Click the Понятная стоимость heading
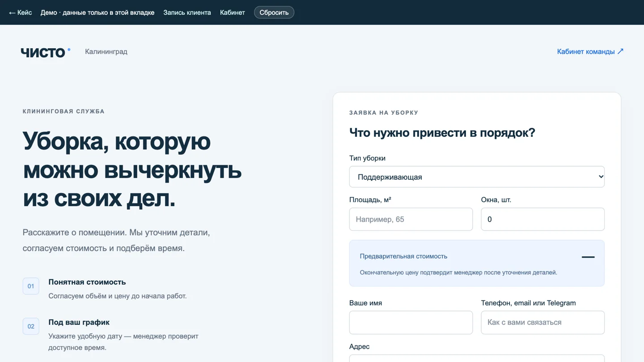The width and height of the screenshot is (644, 362). pos(87,282)
